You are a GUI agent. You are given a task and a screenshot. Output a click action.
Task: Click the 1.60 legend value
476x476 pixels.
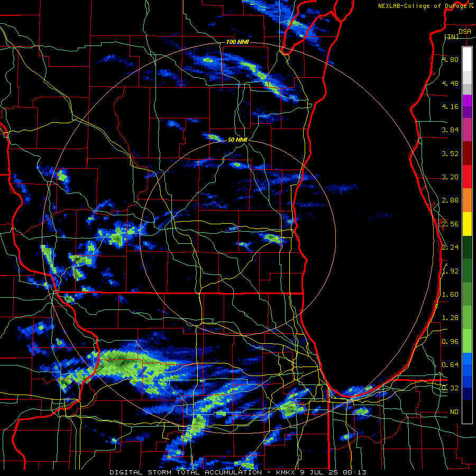[x=450, y=295]
